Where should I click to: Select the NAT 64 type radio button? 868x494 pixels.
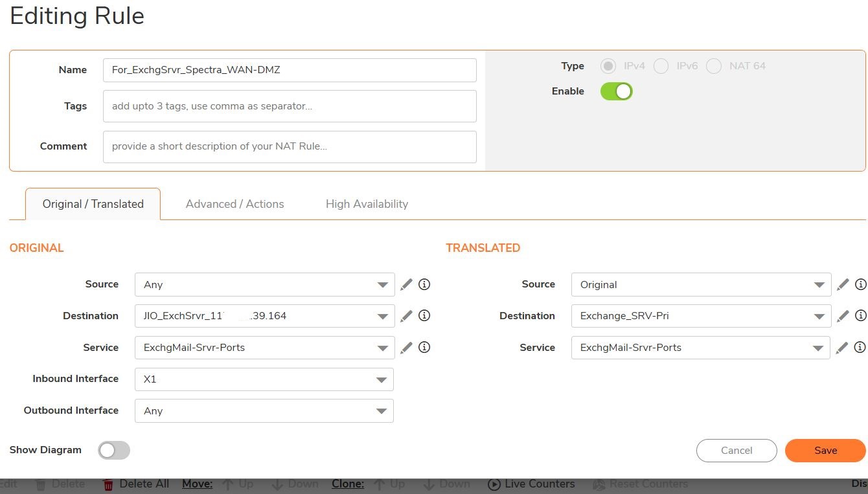tap(714, 66)
